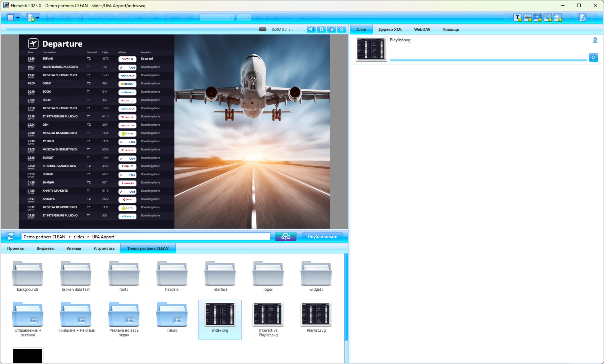The image size is (604, 364).
Task: Toggle interactive hand mode in the preview
Action: tap(331, 29)
